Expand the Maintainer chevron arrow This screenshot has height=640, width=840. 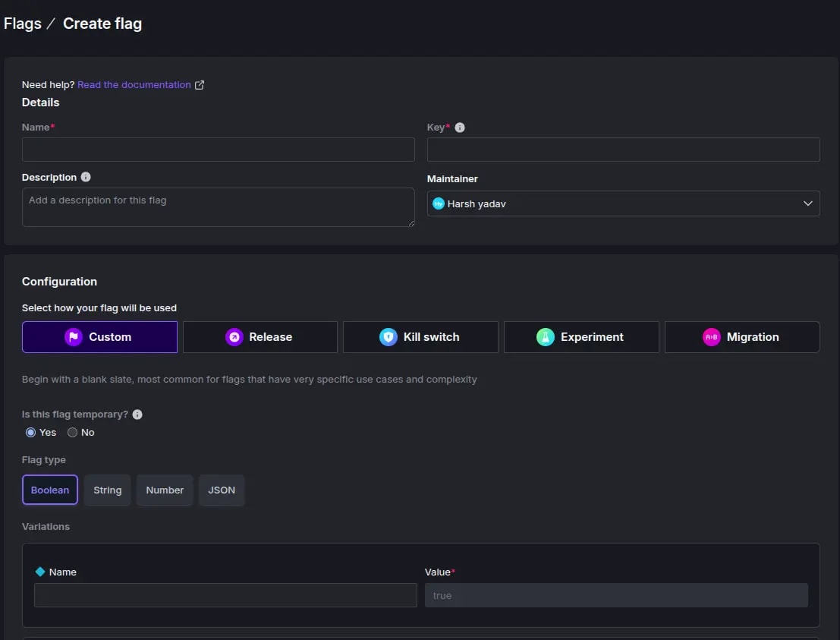coord(807,203)
